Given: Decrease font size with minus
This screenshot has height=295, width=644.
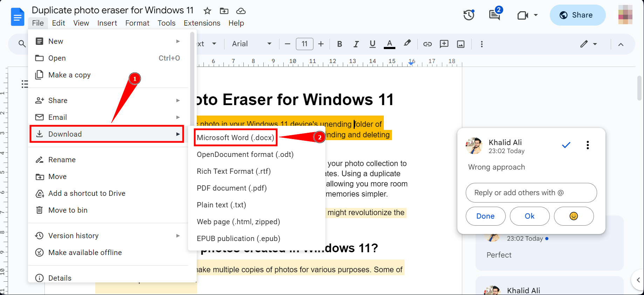Looking at the screenshot, I should [288, 44].
